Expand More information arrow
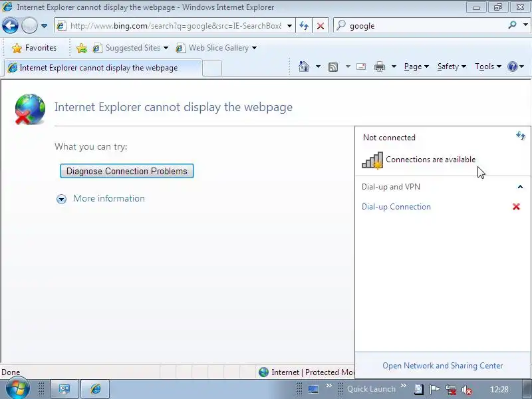The width and height of the screenshot is (532, 399). (61, 199)
